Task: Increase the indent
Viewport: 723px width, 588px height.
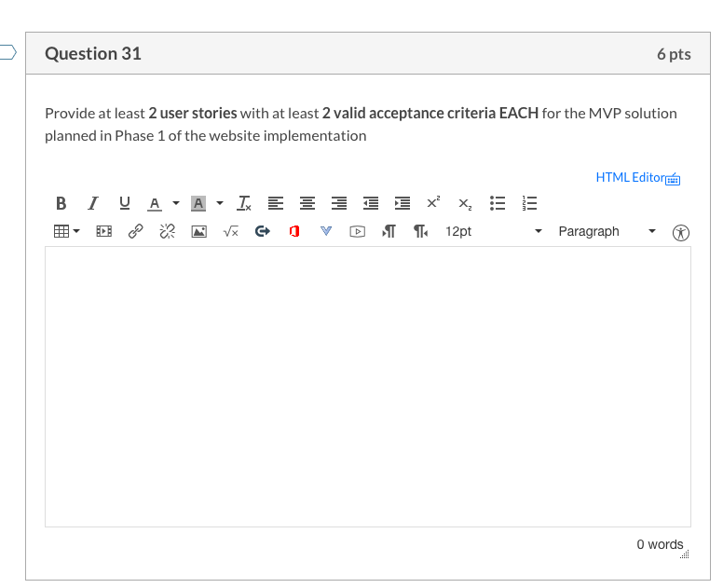Action: pos(402,203)
